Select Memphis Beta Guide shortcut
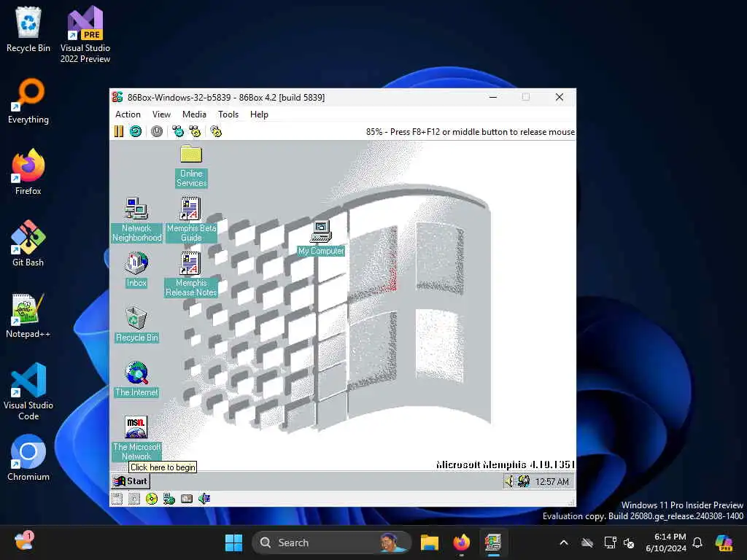 pos(191,220)
